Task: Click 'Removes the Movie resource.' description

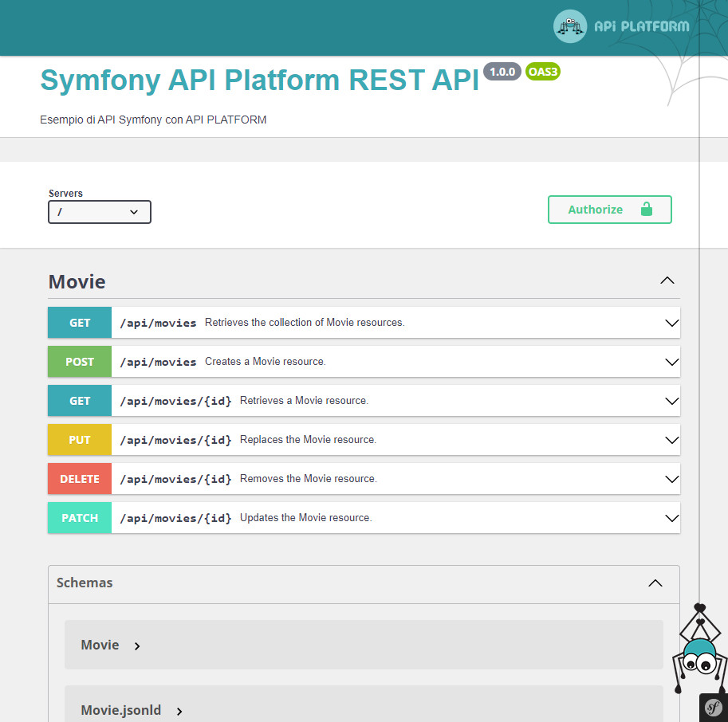Action: pos(309,478)
